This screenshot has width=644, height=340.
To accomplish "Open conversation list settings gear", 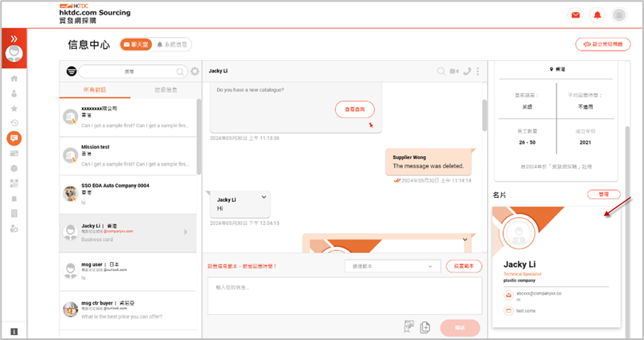I will pyautogui.click(x=195, y=71).
